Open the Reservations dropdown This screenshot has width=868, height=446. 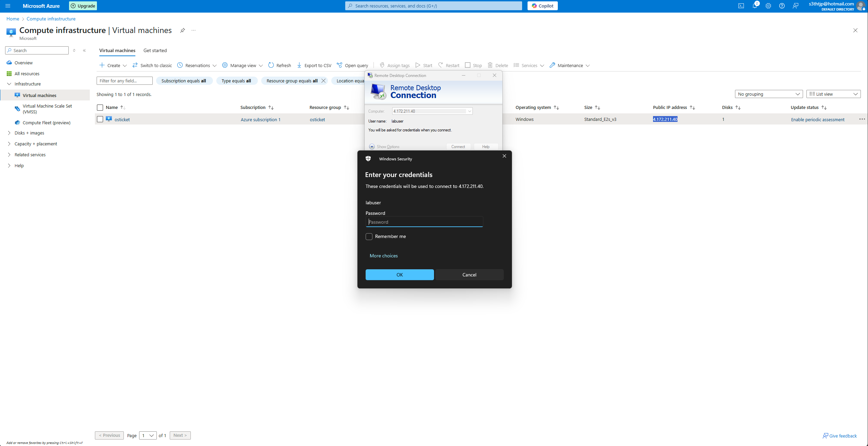197,65
